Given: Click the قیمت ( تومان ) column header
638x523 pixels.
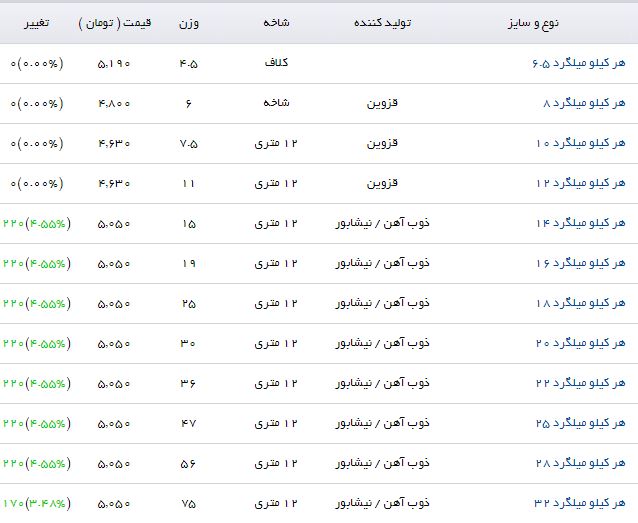Looking at the screenshot, I should tap(115, 23).
